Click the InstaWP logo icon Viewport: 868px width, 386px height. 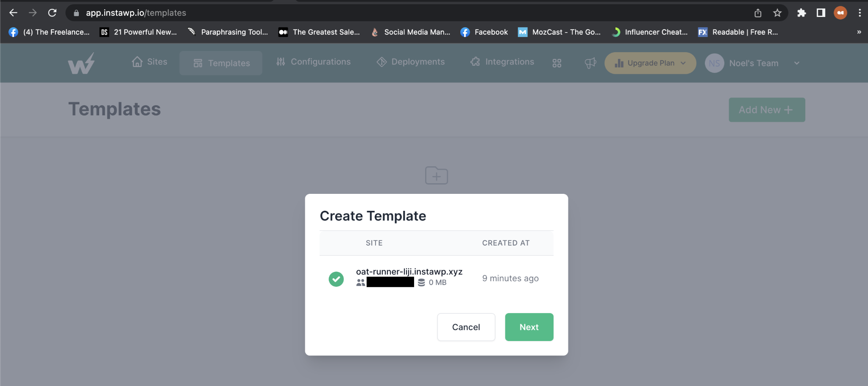[x=81, y=64]
